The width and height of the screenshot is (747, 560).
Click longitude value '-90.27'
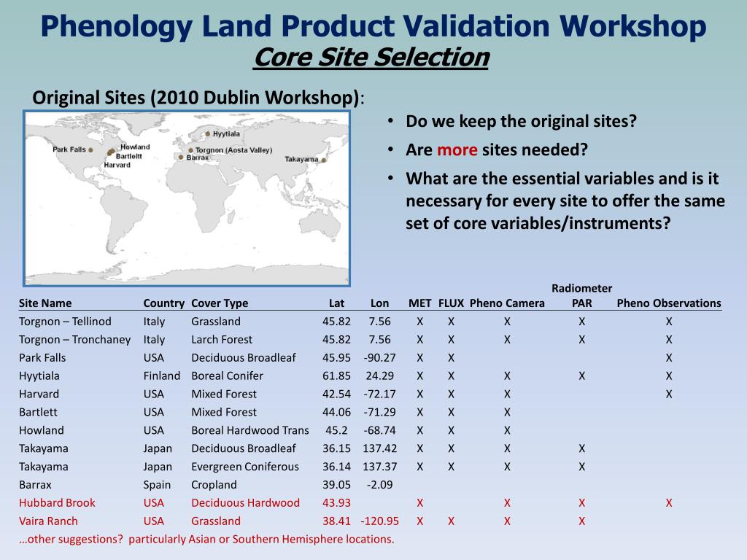pos(379,357)
